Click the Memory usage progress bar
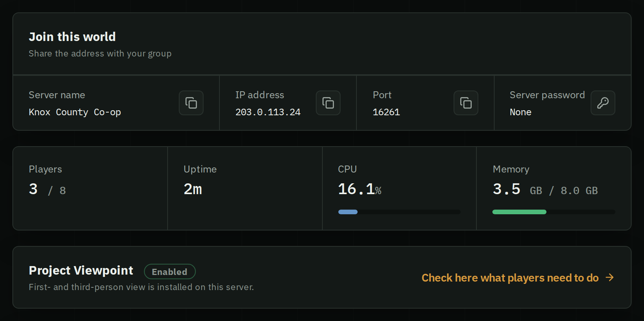Image resolution: width=644 pixels, height=321 pixels. (x=554, y=212)
